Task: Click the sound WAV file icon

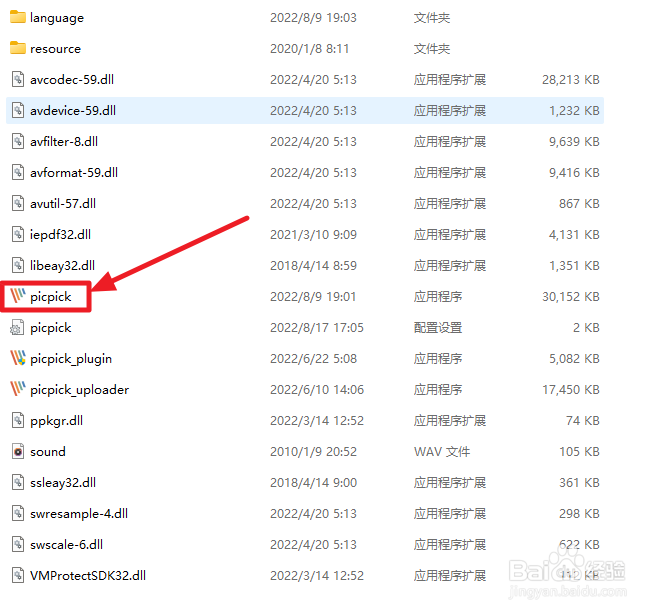Action: [18, 452]
